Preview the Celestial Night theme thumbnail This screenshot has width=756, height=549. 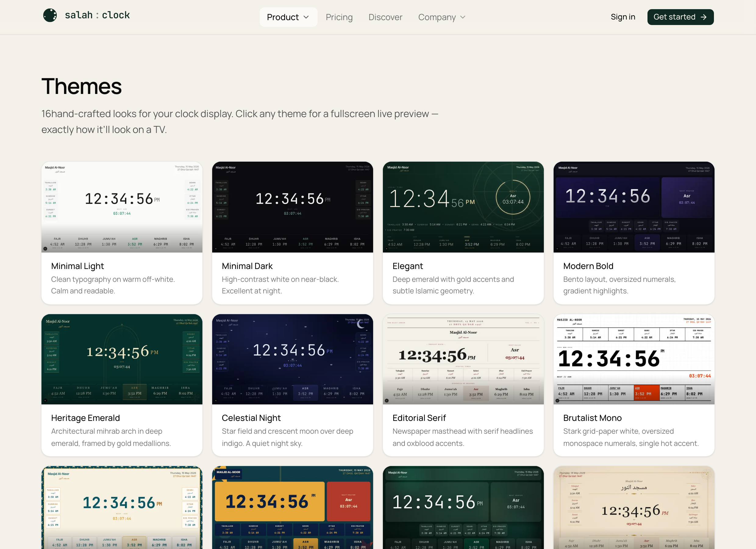(292, 359)
